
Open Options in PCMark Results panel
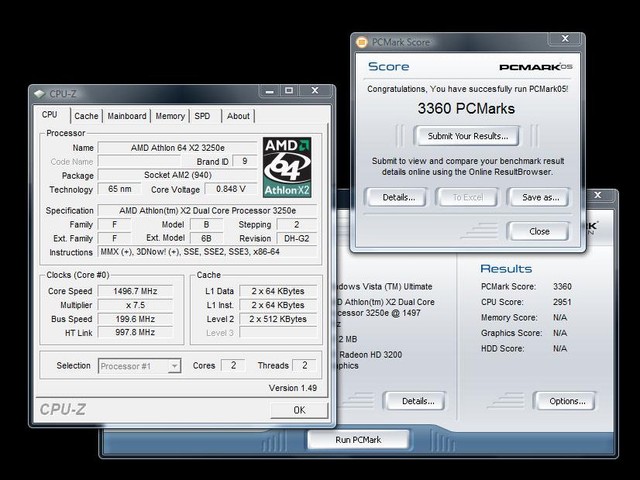click(x=567, y=401)
